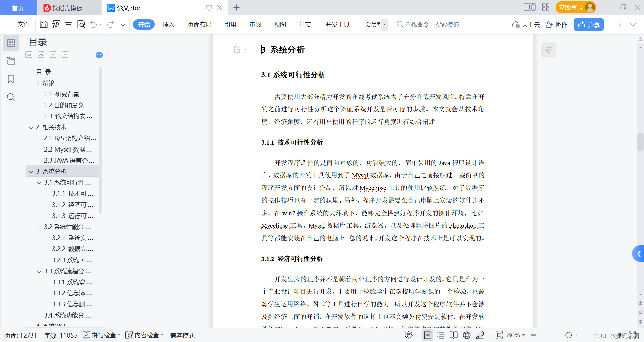Select the Bookmarks panel in the left sidebar
This screenshot has width=644, height=342.
point(11,79)
